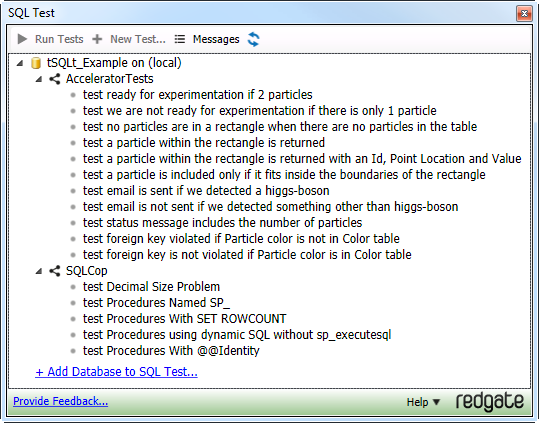Select 'test a particle within the rectangle is returned'
This screenshot has height=423, width=539.
(204, 143)
